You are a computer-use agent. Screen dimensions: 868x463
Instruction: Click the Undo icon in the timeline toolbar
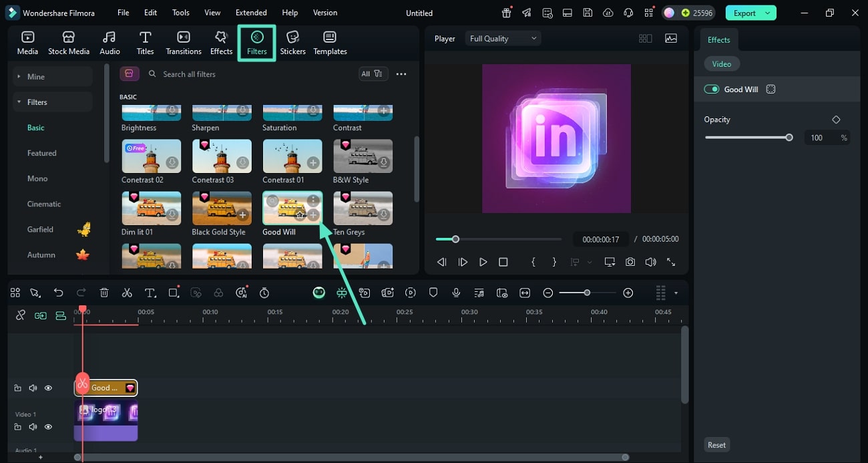tap(59, 293)
